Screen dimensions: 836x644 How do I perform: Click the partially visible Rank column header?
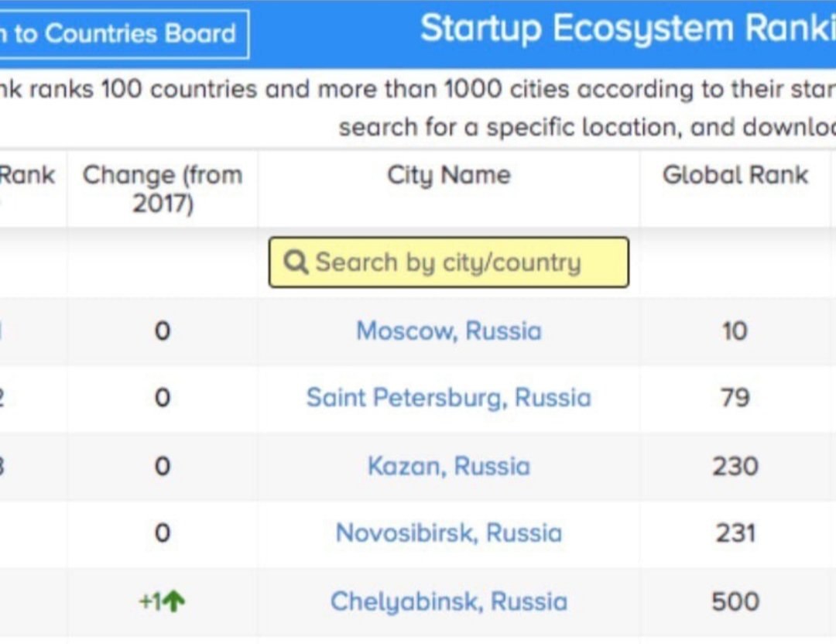click(x=27, y=175)
